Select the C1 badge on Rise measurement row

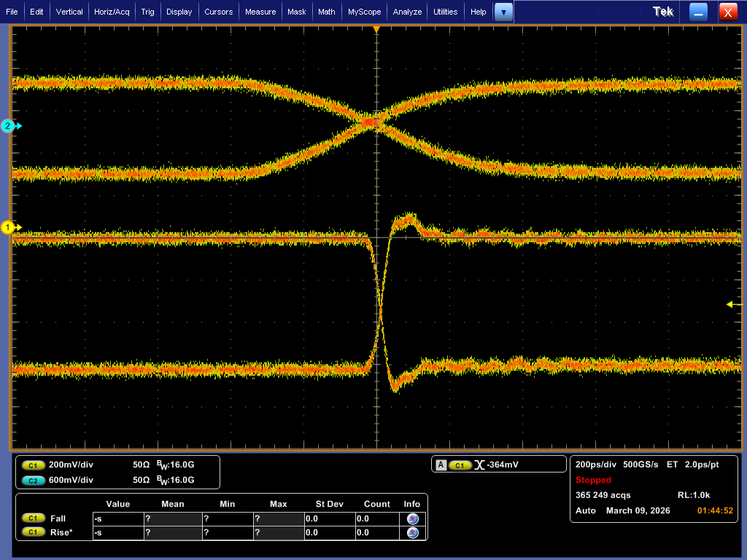(33, 532)
